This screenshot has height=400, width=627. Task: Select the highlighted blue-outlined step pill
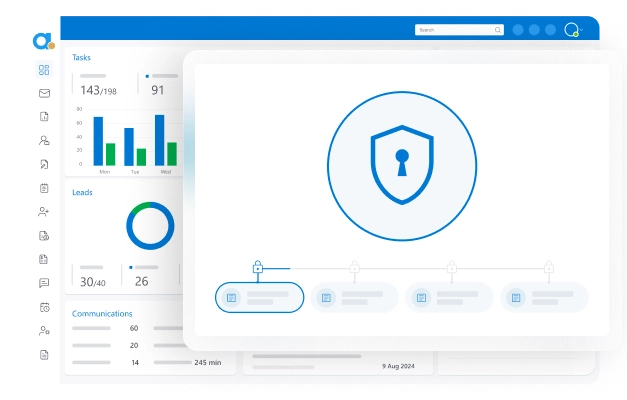tap(260, 298)
